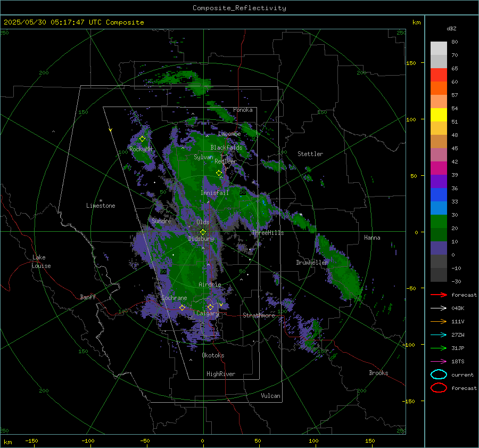
Task: Click the red forecast oval in legend
Action: click(439, 388)
